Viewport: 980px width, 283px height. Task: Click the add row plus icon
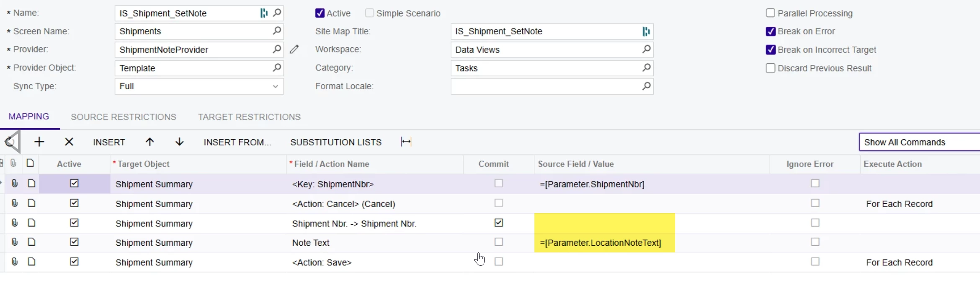(39, 142)
